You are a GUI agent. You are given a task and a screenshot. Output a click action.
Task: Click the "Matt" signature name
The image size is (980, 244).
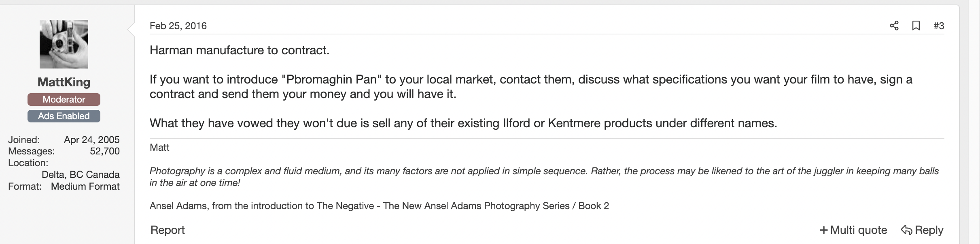(x=159, y=148)
